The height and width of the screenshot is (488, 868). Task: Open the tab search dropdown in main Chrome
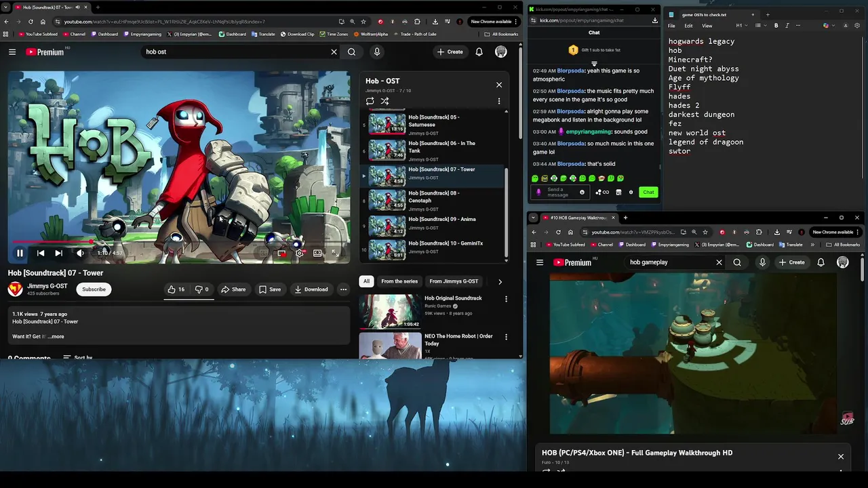pyautogui.click(x=7, y=7)
